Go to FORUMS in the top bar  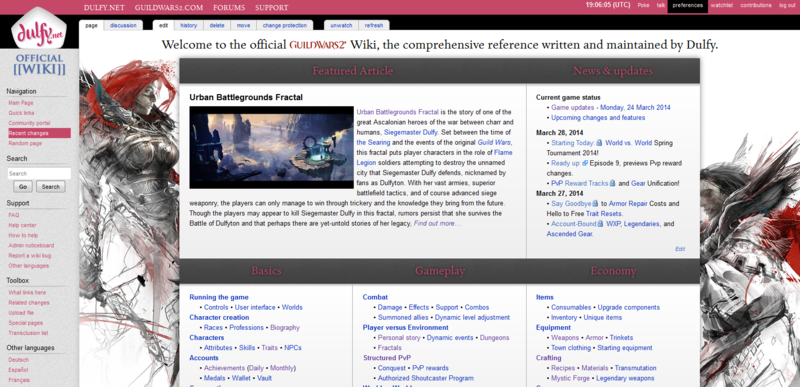point(229,8)
